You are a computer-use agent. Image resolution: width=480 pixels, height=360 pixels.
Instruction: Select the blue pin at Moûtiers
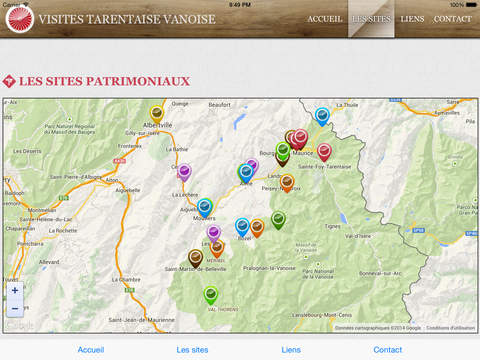204,208
